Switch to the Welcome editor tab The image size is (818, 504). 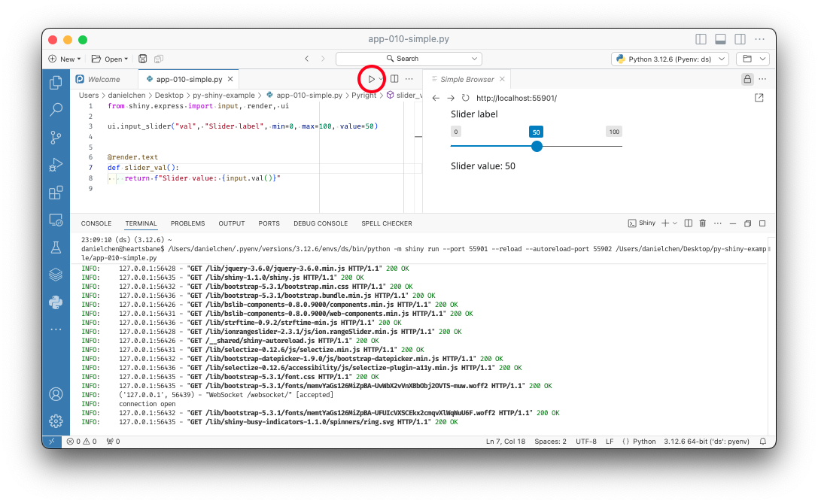103,79
